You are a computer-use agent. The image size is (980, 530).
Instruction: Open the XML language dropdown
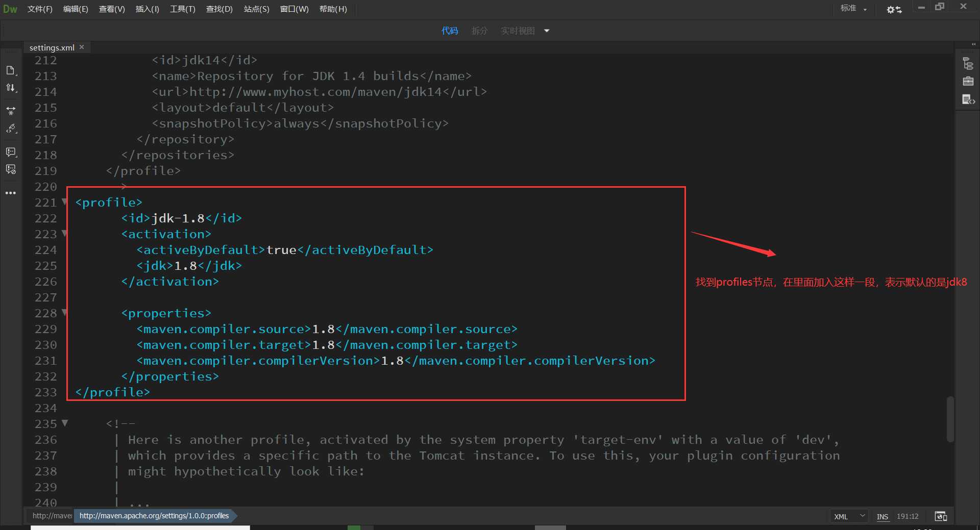(849, 516)
